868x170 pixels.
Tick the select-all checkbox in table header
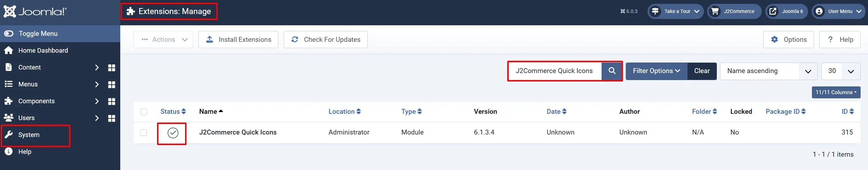click(143, 112)
